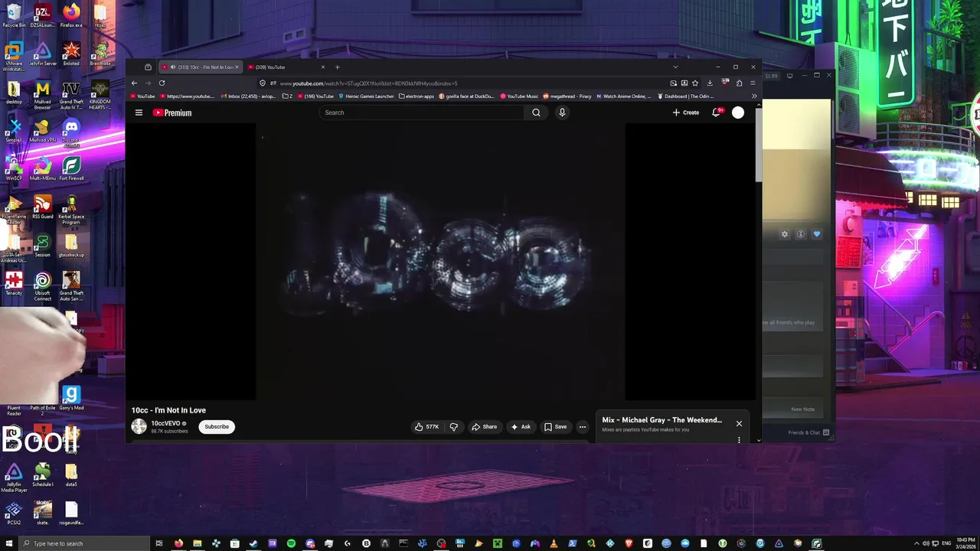Screen dimensions: 980x551
Task: Open the Create button
Action: [686, 112]
